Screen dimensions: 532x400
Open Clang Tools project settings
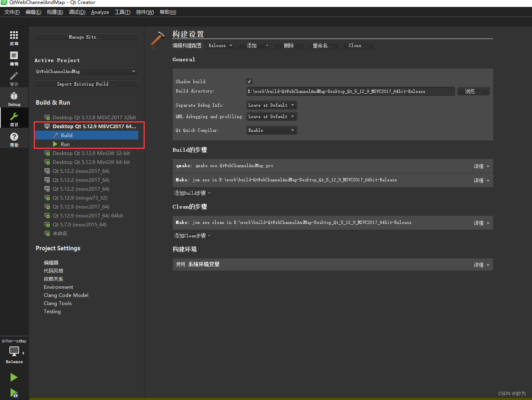click(58, 303)
